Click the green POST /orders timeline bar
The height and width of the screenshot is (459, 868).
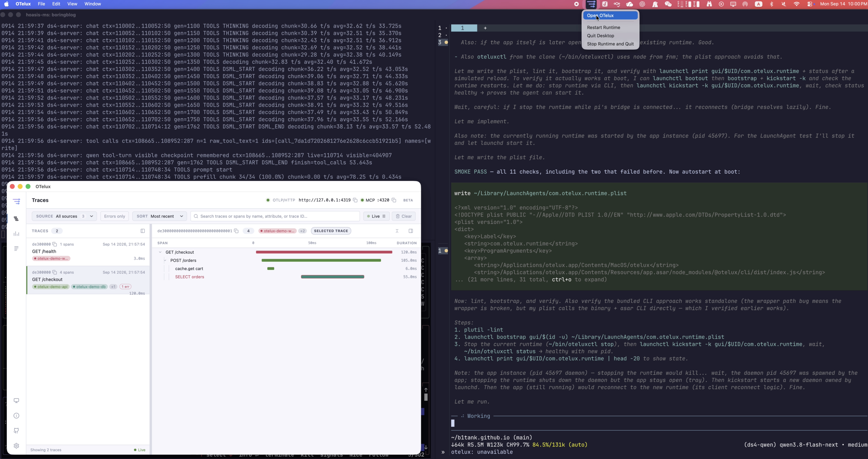[x=321, y=260]
